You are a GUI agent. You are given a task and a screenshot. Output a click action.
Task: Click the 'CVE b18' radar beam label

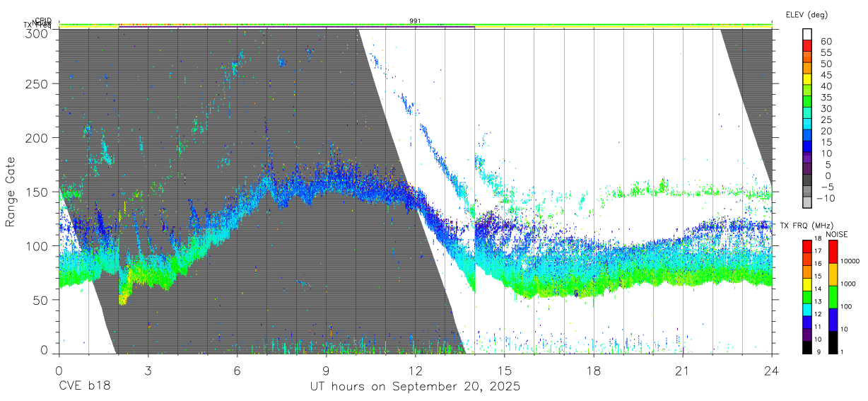pyautogui.click(x=84, y=387)
